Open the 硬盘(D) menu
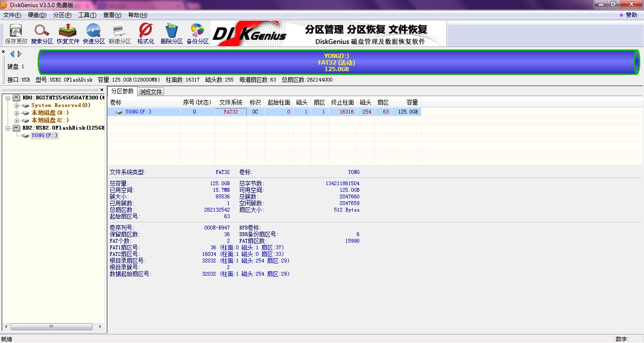Screen dimensions: 644x343 tap(37, 15)
